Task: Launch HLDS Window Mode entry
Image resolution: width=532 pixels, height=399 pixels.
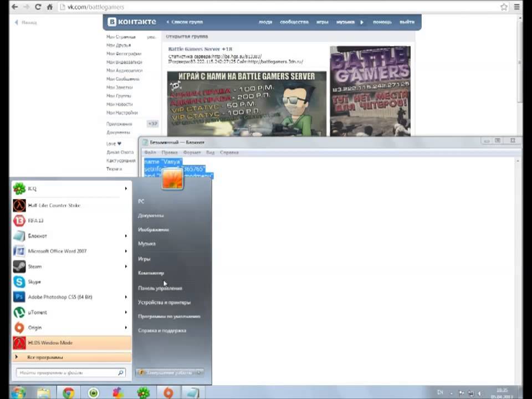Action: (71, 342)
